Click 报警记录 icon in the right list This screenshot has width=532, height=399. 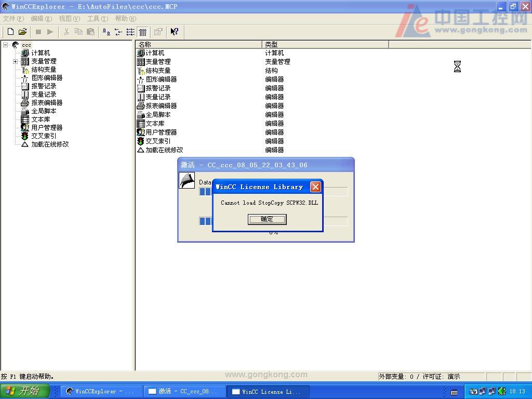pyautogui.click(x=141, y=88)
